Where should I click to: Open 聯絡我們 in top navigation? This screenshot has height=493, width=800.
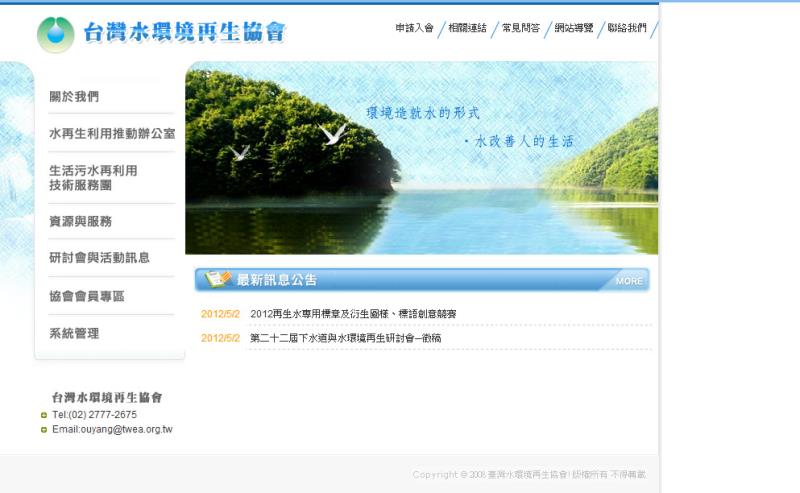627,28
